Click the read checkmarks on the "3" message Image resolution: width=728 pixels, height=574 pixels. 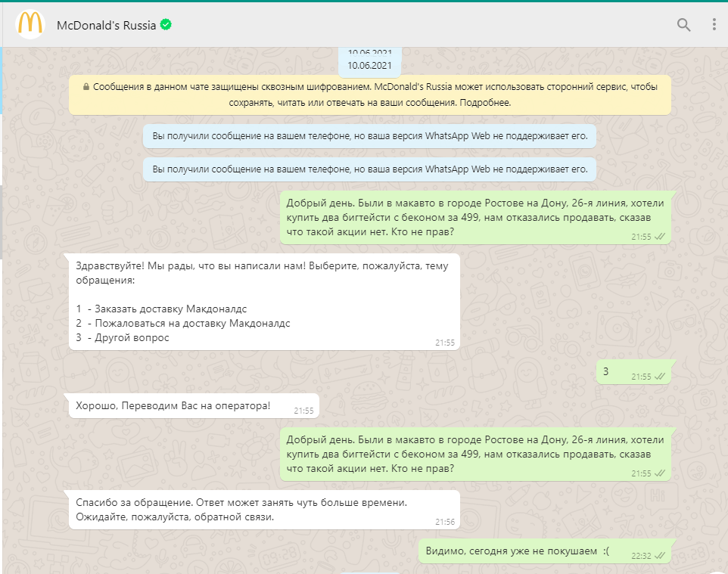click(x=660, y=377)
